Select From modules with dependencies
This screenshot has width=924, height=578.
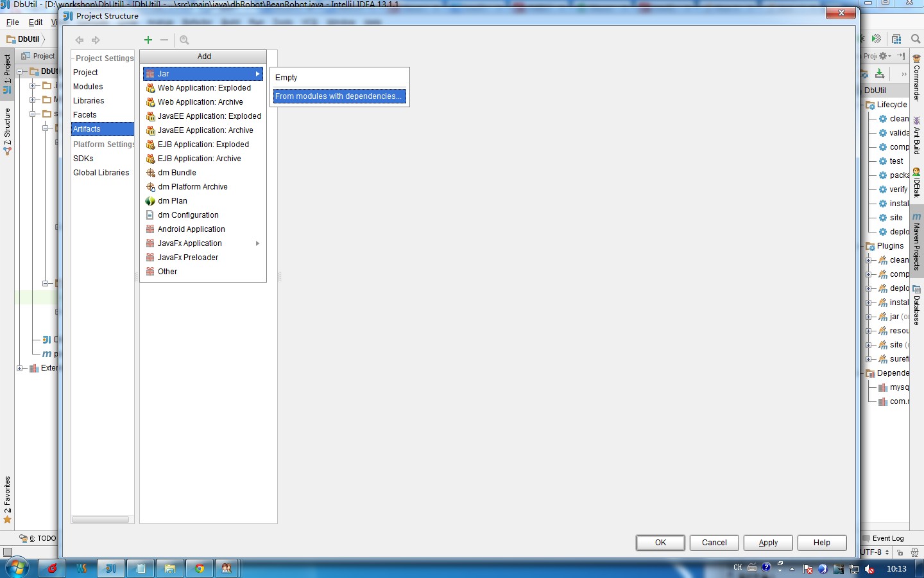pyautogui.click(x=339, y=96)
